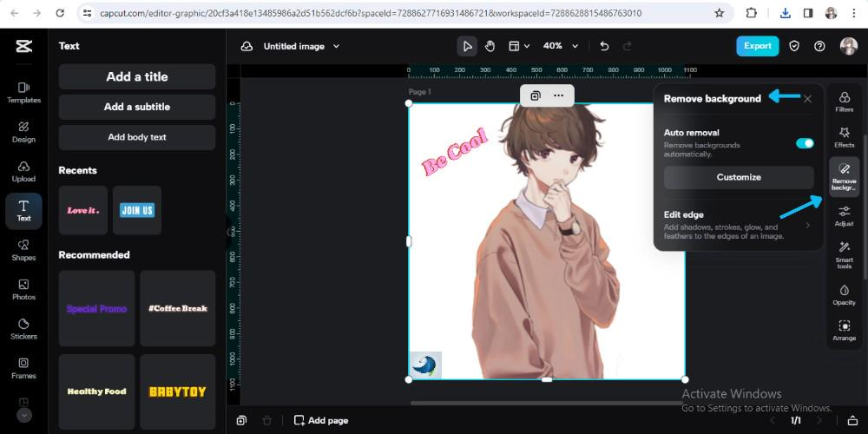The width and height of the screenshot is (868, 434).
Task: Open the Frames sidebar panel
Action: pyautogui.click(x=23, y=369)
